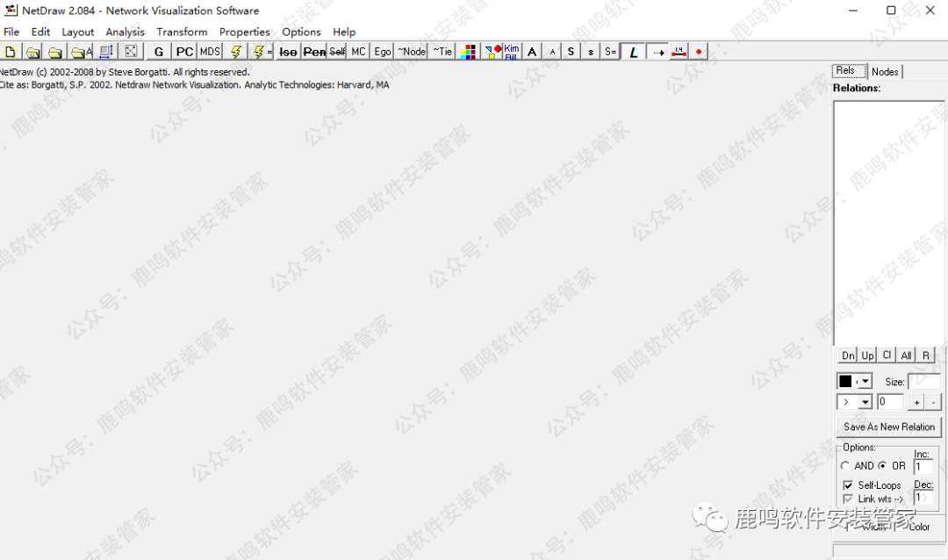The image size is (948, 560).
Task: Click the Ego network toolbar icon
Action: [x=383, y=52]
